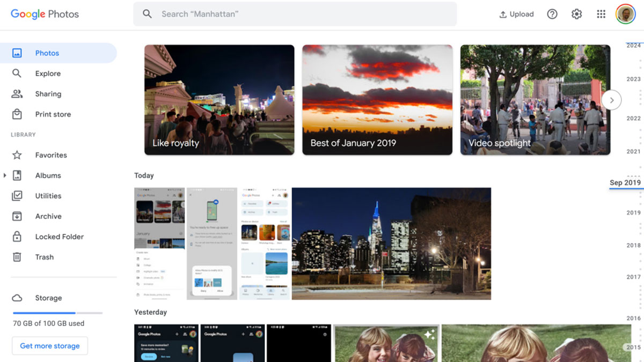Open the account profile menu
644x362 pixels.
click(x=627, y=14)
